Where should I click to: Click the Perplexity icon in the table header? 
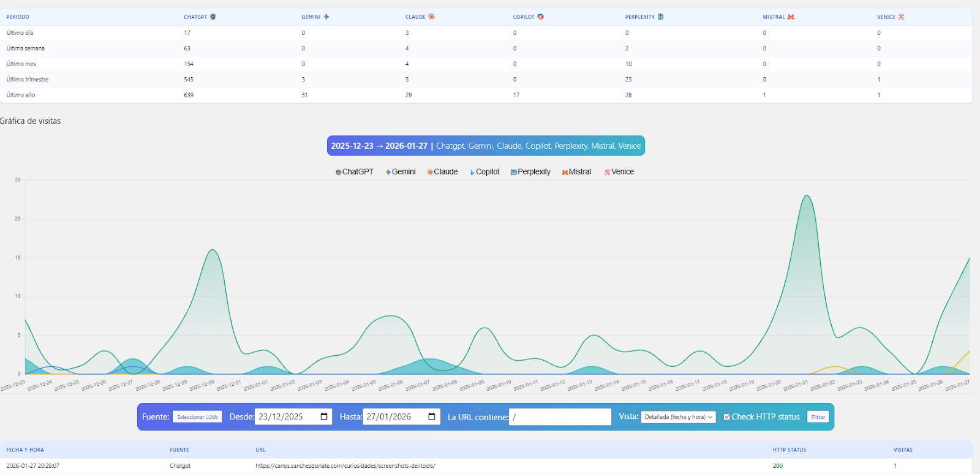coord(660,17)
